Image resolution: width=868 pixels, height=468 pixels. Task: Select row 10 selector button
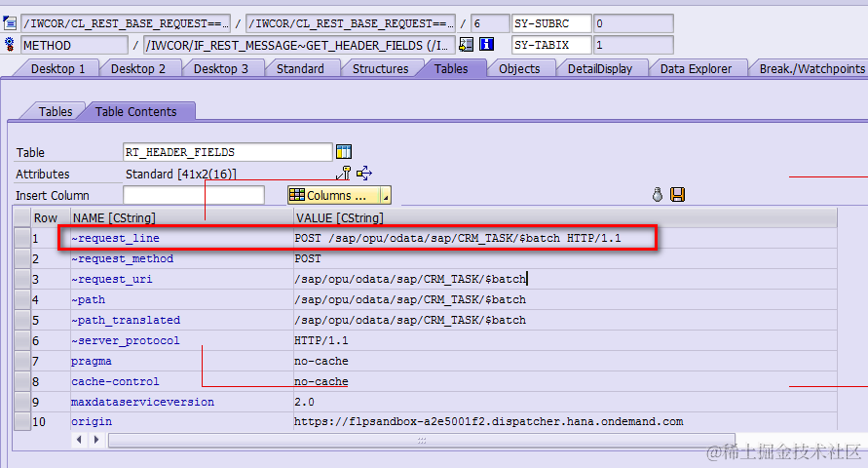tap(22, 421)
